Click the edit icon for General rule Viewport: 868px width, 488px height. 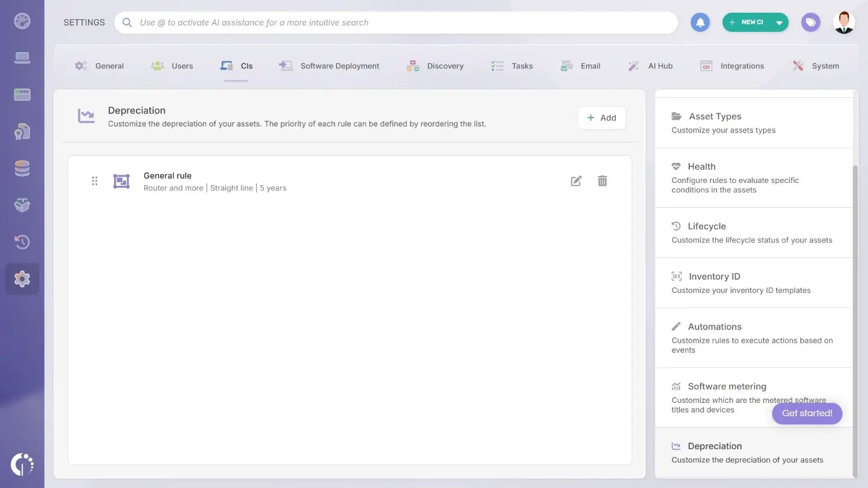576,181
